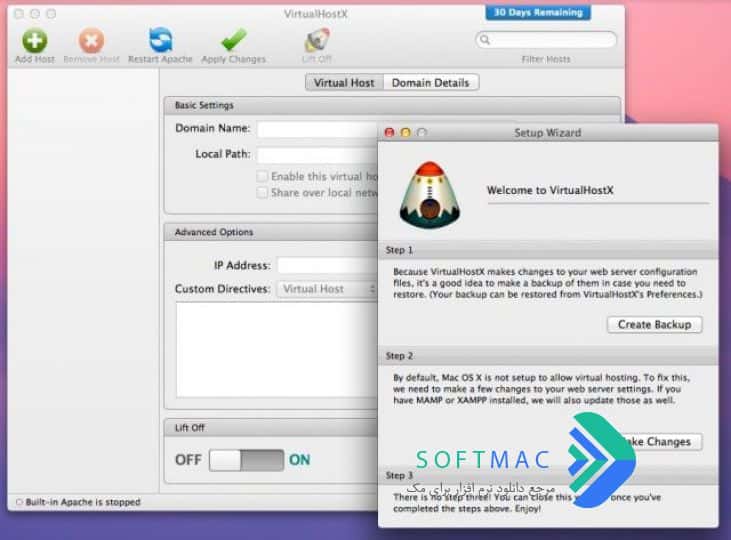Click the 'Built-in Apache is stopped' status text
The image size is (731, 540).
(83, 502)
